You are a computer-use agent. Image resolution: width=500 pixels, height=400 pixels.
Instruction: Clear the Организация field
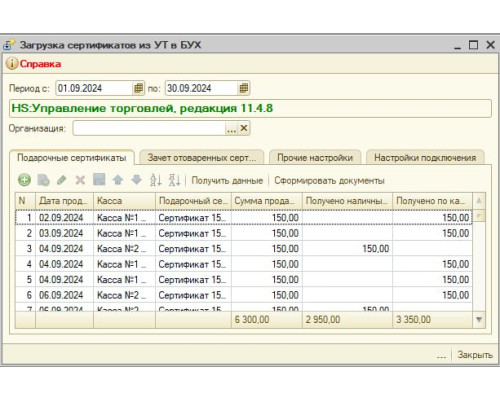click(244, 128)
